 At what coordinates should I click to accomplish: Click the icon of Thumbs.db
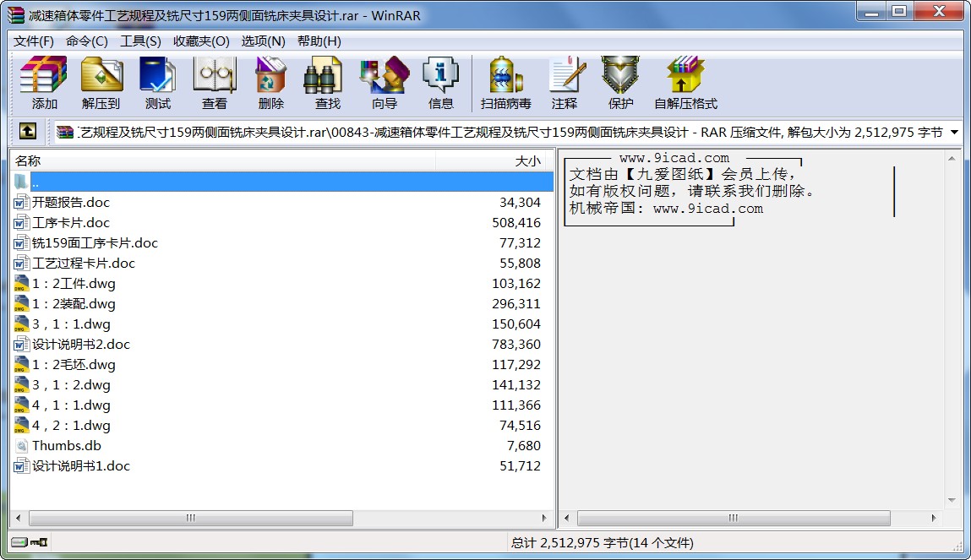21,445
